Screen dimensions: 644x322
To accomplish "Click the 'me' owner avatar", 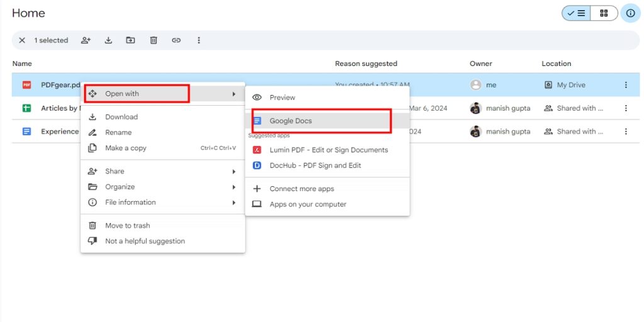I will click(475, 85).
